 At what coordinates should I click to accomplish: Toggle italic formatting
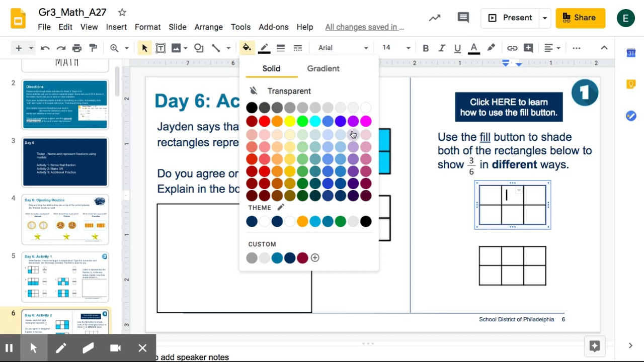[442, 48]
